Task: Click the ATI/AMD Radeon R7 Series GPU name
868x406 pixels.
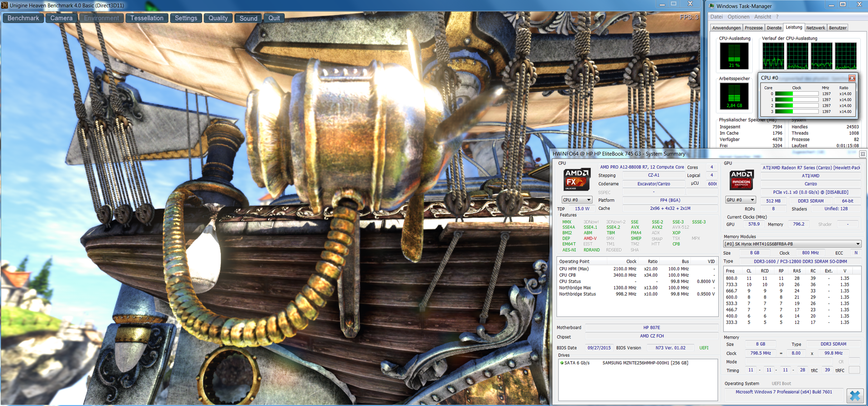Action: (x=811, y=168)
